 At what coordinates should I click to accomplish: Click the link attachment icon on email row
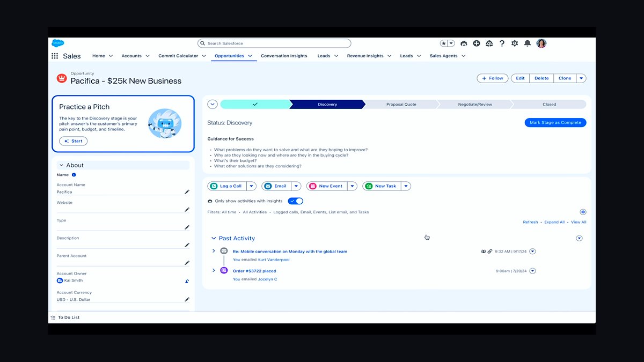(x=490, y=251)
